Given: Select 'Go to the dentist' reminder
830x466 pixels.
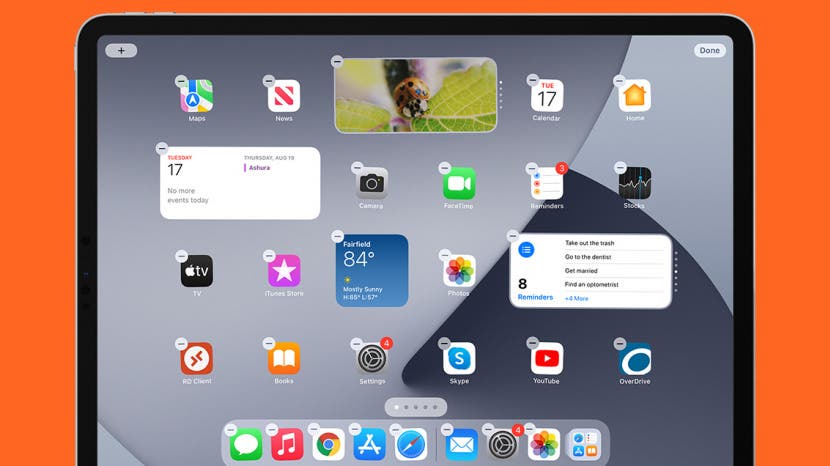Looking at the screenshot, I should pos(588,257).
